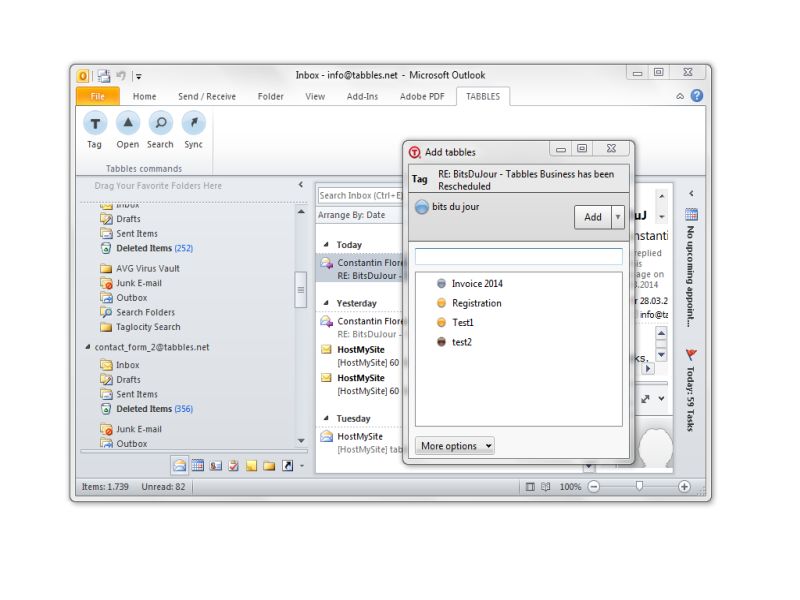
Task: Click the Outlook Help question mark icon
Action: pyautogui.click(x=696, y=96)
